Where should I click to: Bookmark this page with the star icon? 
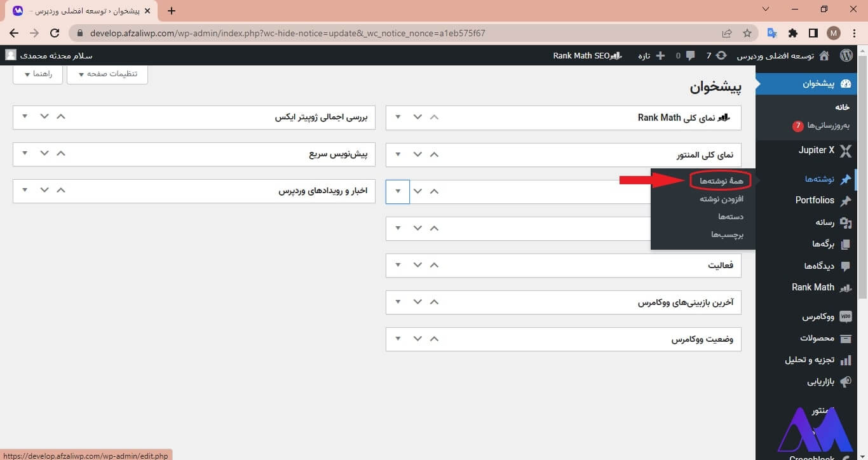click(x=747, y=33)
